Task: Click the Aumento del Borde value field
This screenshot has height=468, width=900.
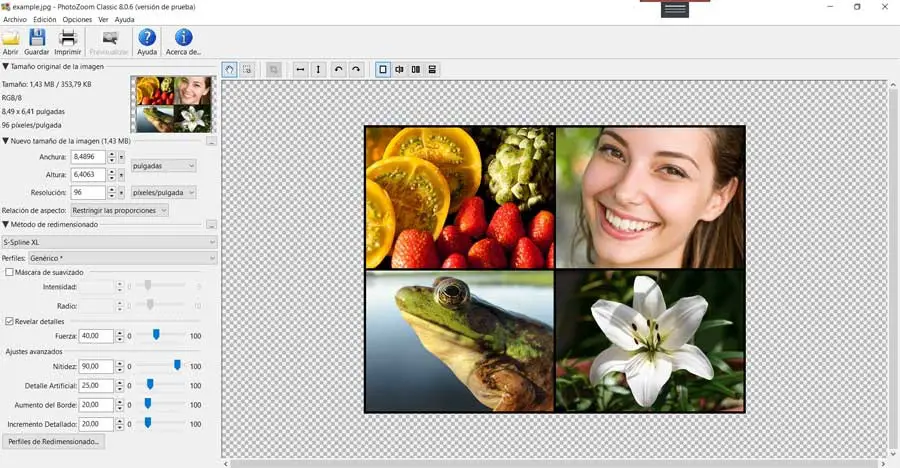Action: point(96,405)
